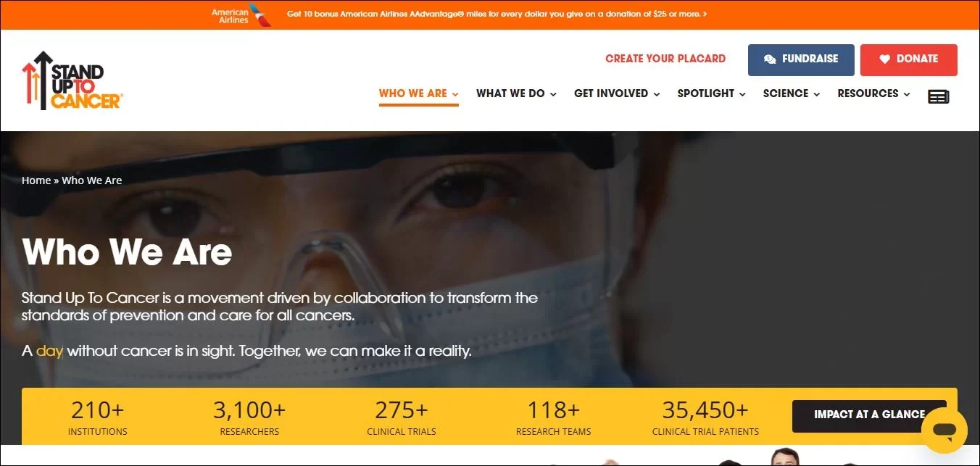Expand the Get Involved dropdown arrow
Viewport: 980px width, 466px height.
657,94
